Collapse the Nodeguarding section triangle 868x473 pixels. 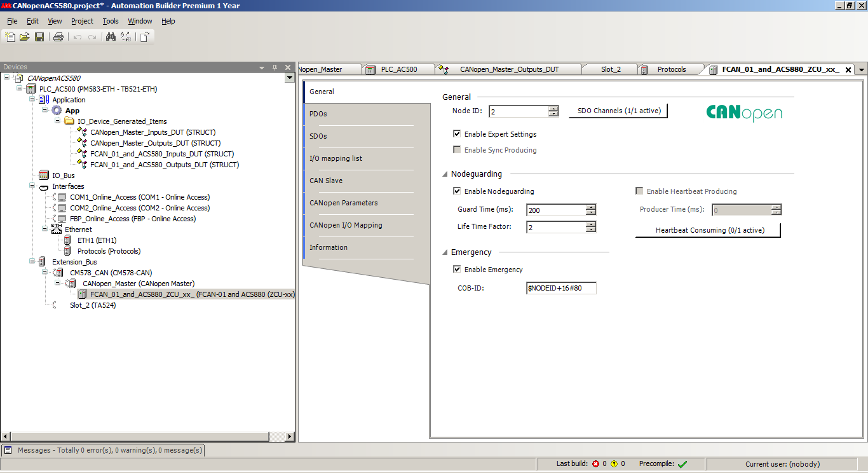click(x=445, y=174)
